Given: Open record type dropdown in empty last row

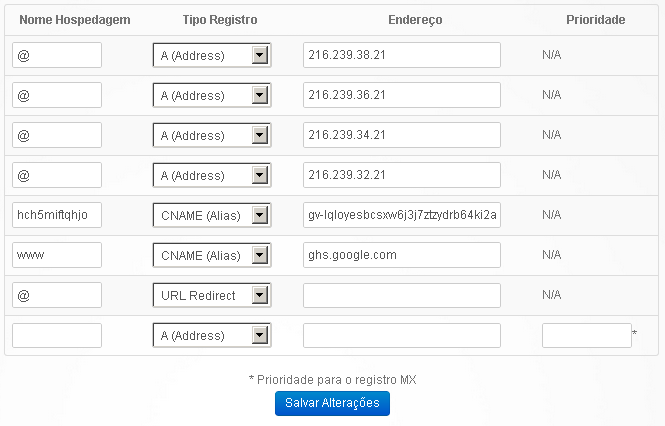Looking at the screenshot, I should [212, 335].
